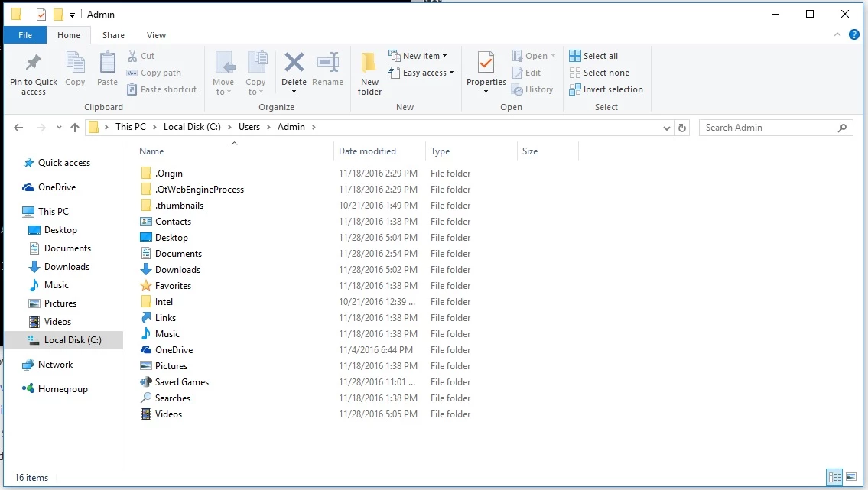Click the Refresh address bar button

[682, 128]
